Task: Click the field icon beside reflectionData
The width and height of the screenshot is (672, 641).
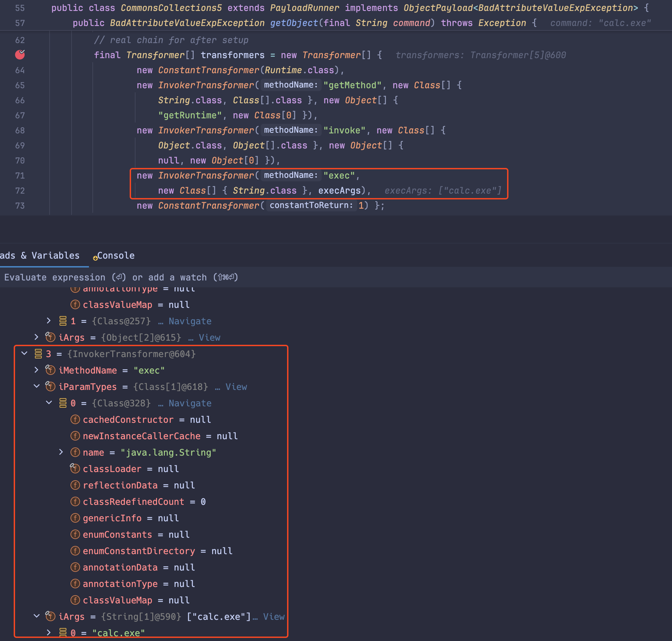Action: [x=75, y=485]
